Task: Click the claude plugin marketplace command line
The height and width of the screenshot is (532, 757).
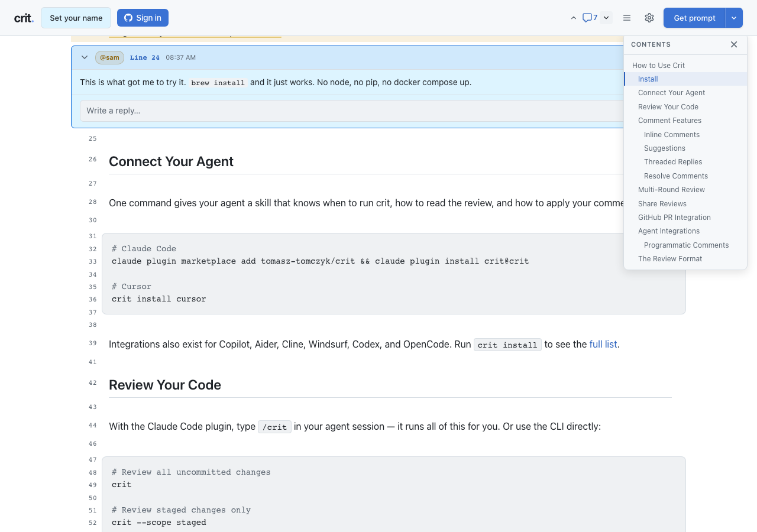Action: tap(320, 261)
